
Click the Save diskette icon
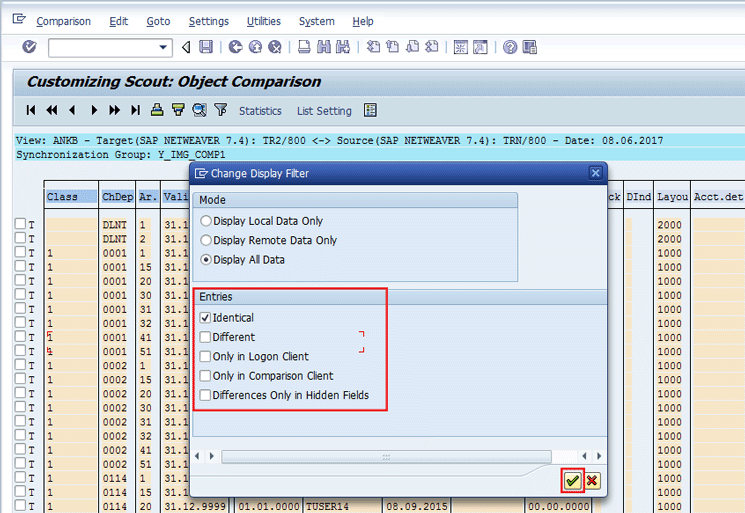point(205,47)
